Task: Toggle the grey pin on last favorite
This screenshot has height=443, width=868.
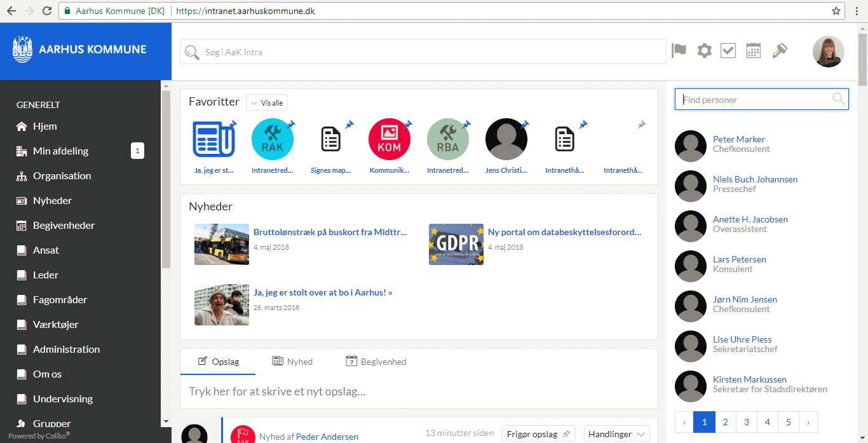Action: pyautogui.click(x=642, y=125)
